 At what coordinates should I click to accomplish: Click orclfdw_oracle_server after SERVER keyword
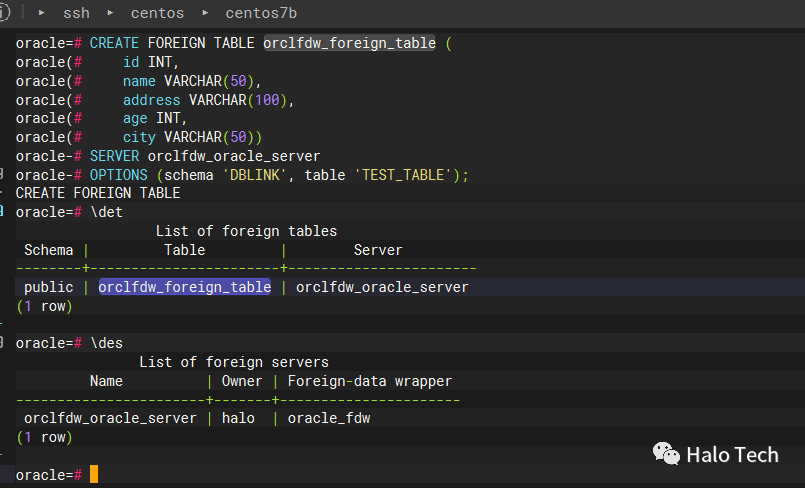tap(234, 156)
